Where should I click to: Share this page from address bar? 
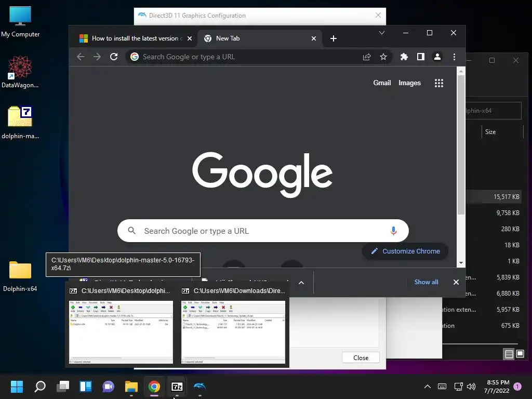(x=367, y=57)
